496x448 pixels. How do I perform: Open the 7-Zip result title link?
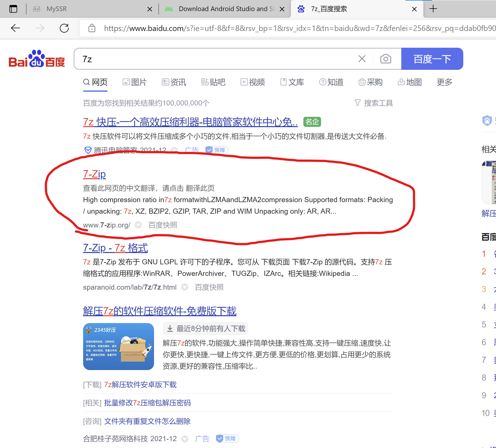pos(94,174)
